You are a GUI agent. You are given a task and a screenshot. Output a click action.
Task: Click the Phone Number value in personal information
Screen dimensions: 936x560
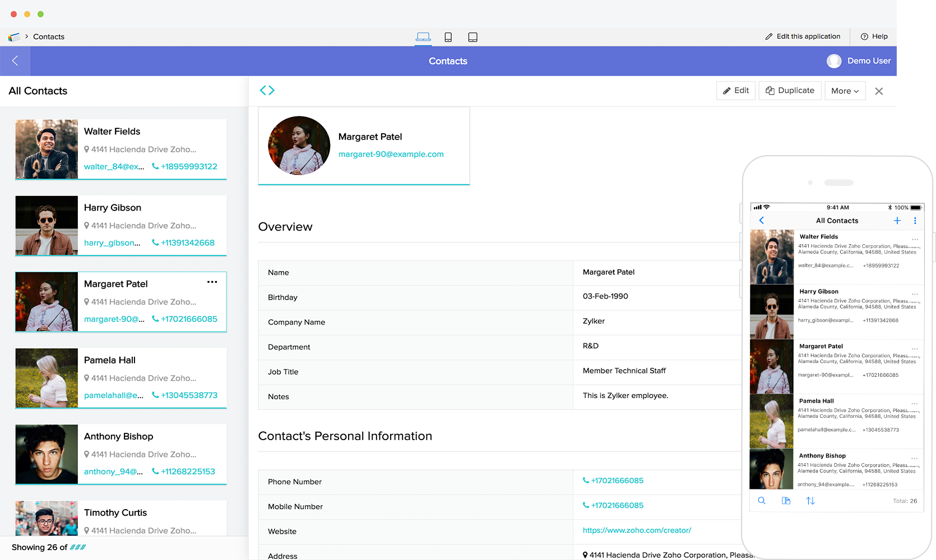pos(613,480)
